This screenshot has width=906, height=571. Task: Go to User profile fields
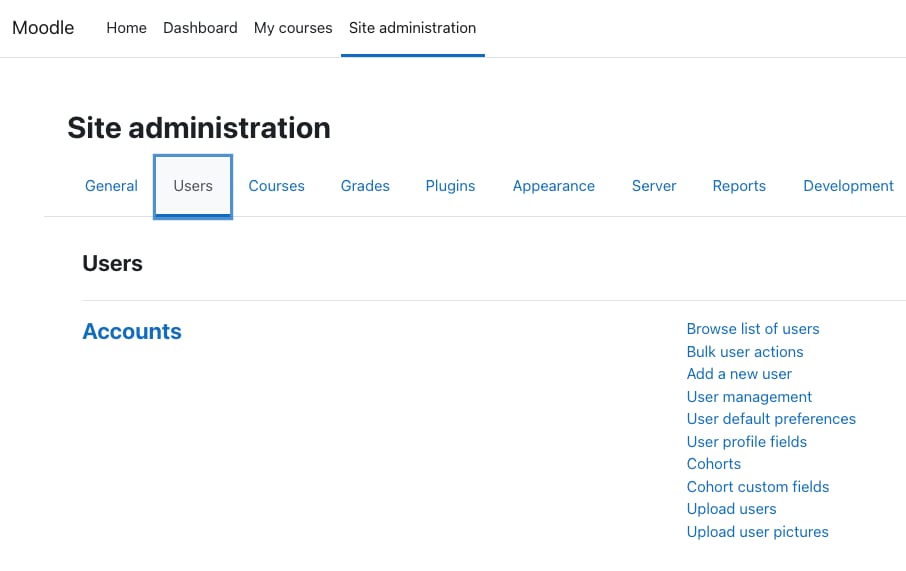[x=746, y=442]
